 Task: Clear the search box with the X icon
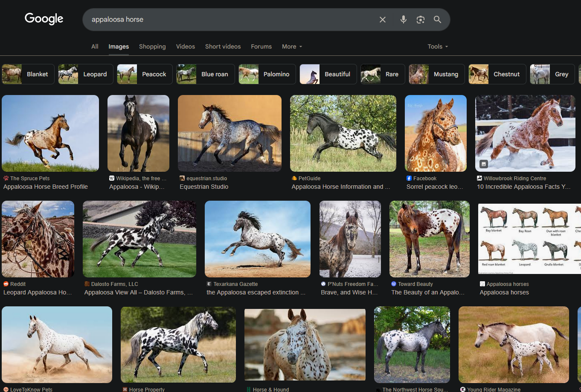pos(383,20)
